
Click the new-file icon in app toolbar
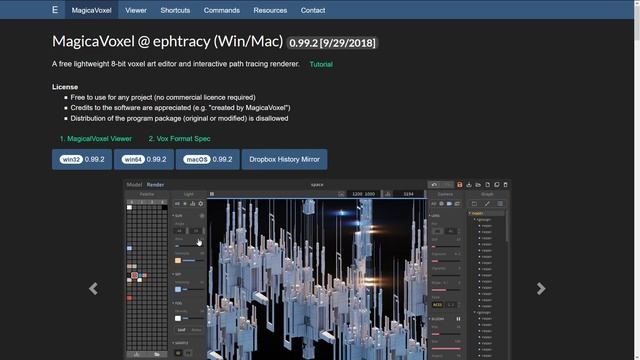pos(487,185)
